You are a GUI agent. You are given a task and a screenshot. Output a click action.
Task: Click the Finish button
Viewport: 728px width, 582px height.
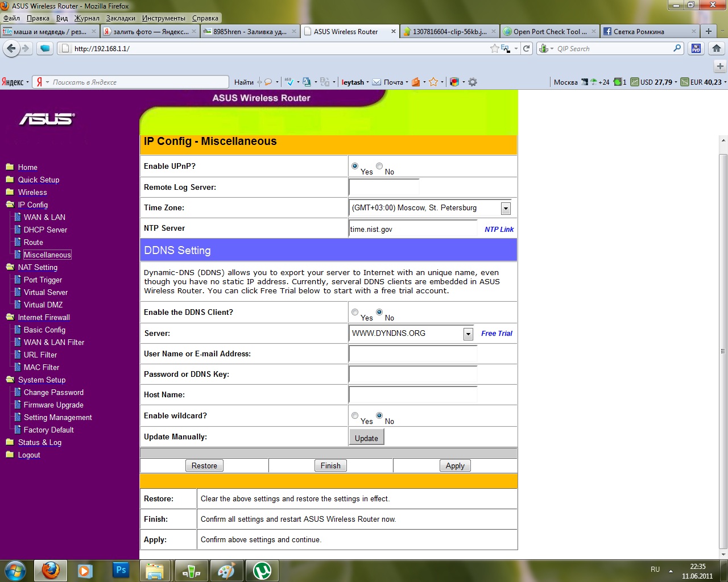[x=330, y=465]
